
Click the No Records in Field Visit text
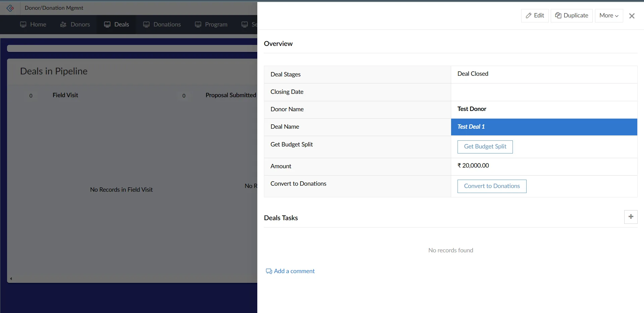coord(121,190)
